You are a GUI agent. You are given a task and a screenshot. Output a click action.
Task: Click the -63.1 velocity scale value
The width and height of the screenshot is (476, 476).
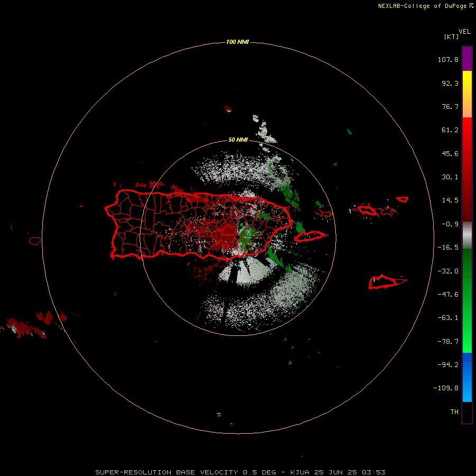(x=448, y=318)
